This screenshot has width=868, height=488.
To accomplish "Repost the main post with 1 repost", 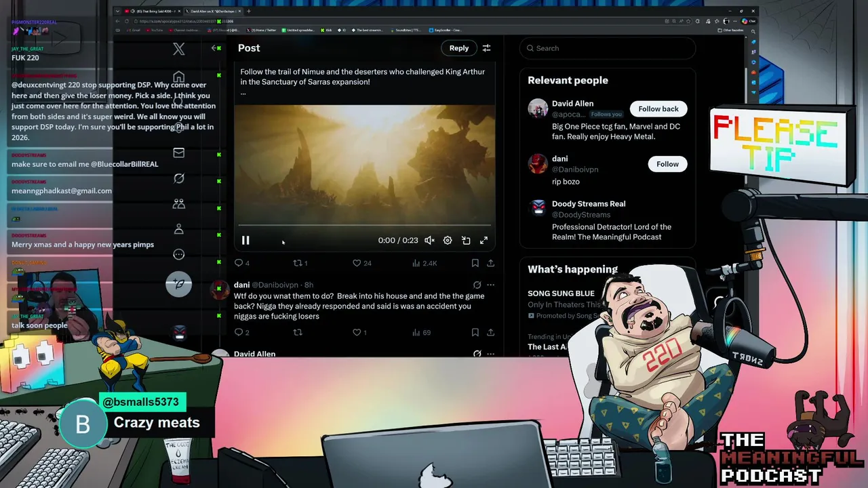I will coord(300,263).
